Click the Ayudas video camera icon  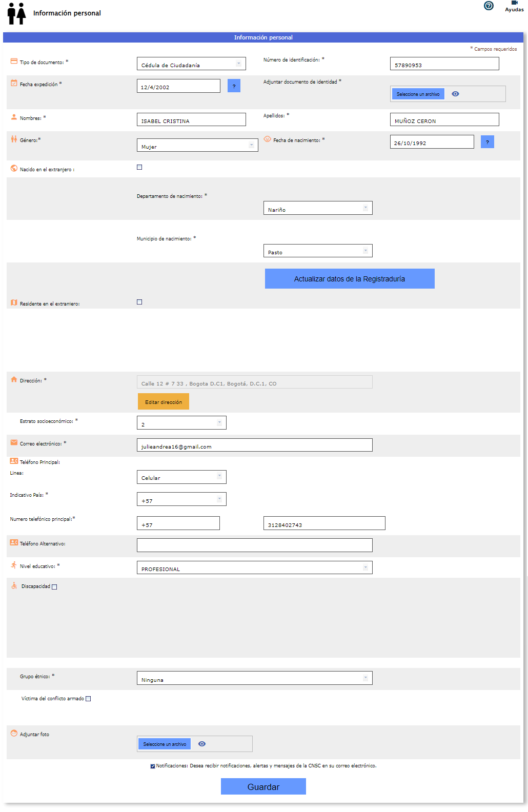point(514,3)
